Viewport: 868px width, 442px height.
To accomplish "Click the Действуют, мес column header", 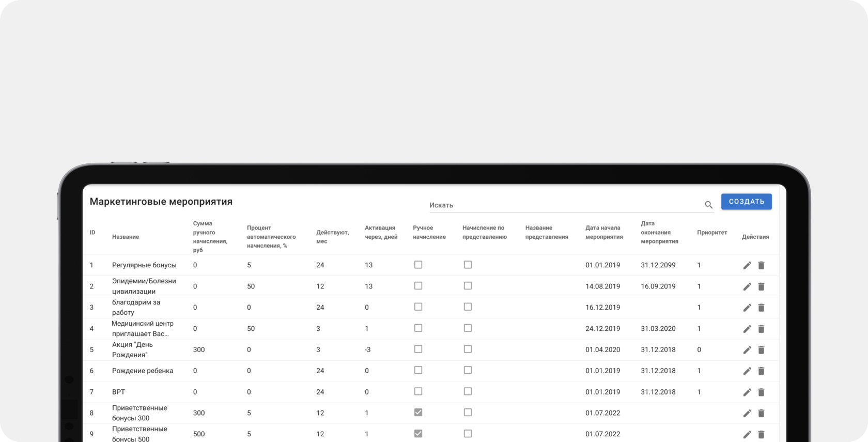I will pos(333,237).
